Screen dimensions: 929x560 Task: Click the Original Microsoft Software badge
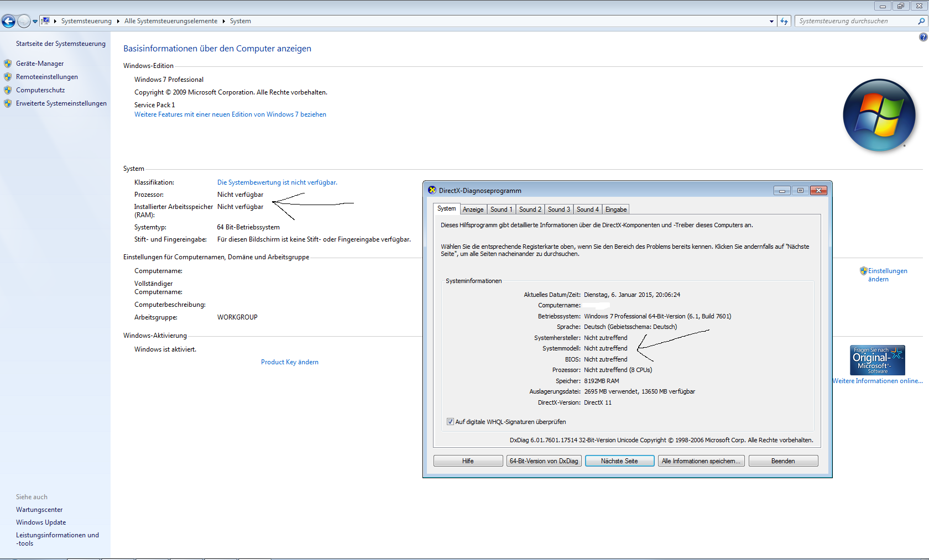878,360
